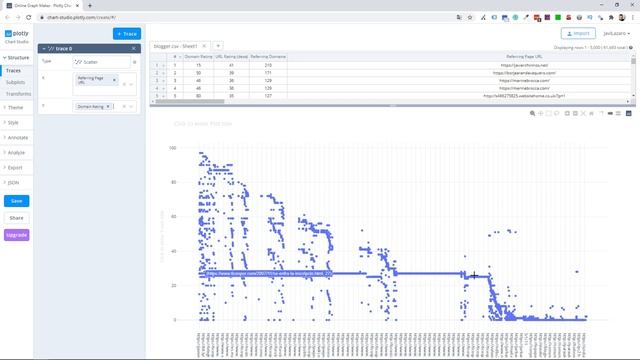Click the Domain Rating column header
Viewport: 640px width, 360px height.
pyautogui.click(x=198, y=57)
